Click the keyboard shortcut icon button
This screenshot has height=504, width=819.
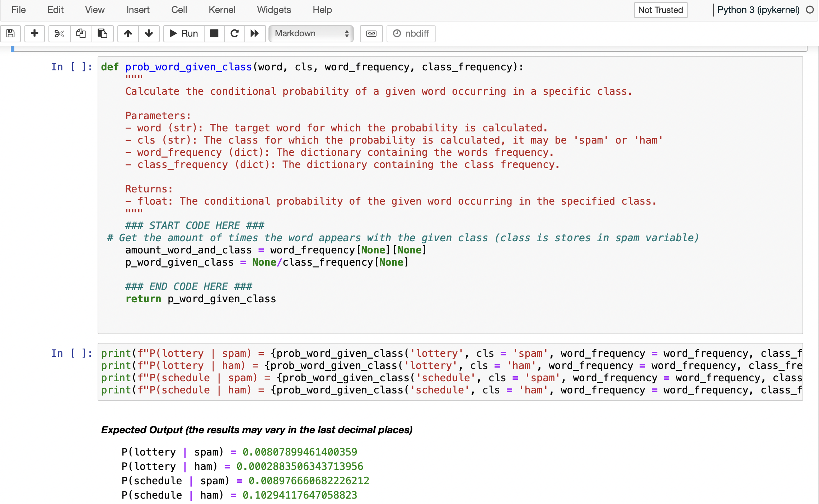(x=372, y=33)
